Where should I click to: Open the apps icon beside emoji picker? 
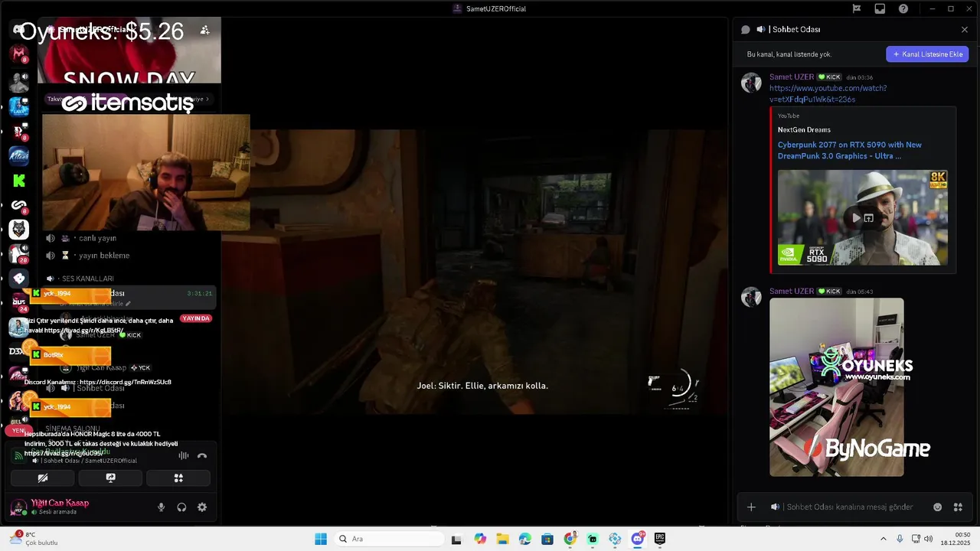pyautogui.click(x=958, y=507)
